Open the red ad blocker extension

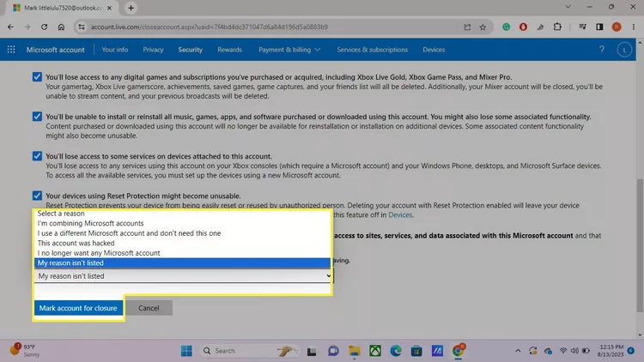point(523,27)
